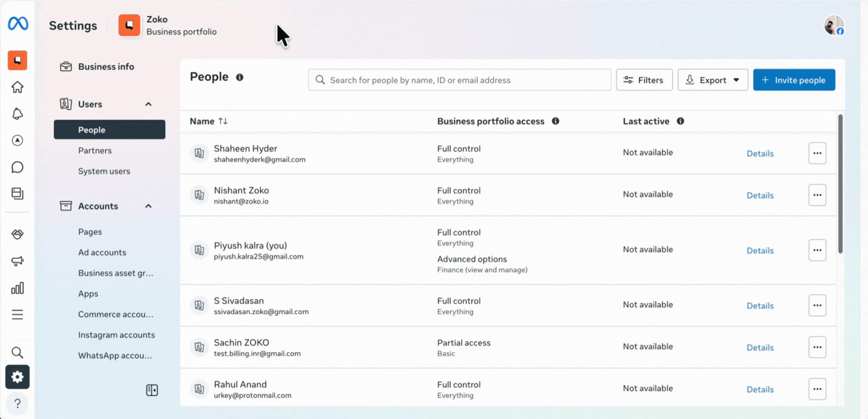Click Advanced options under Piyush kalra
Viewport: 868px width, 419px height.
click(x=472, y=259)
